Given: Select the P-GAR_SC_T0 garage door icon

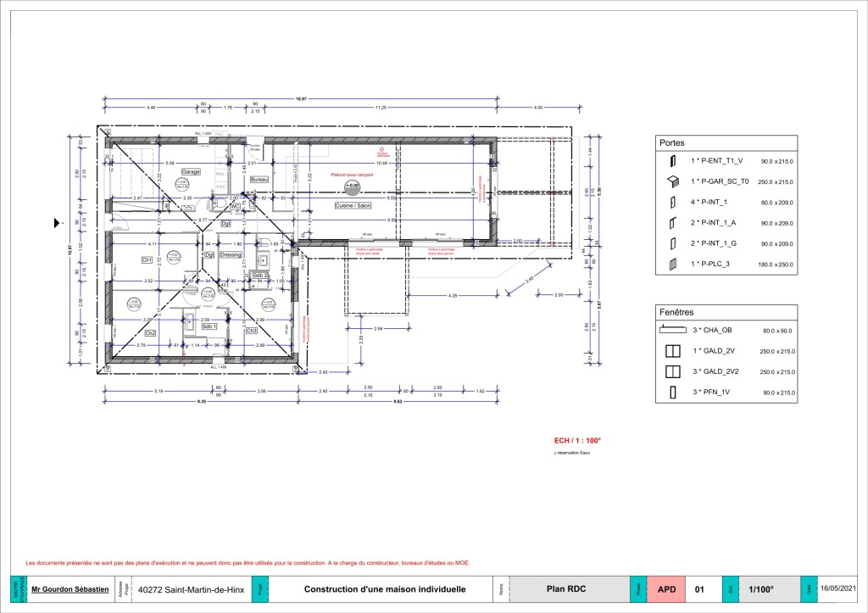Looking at the screenshot, I should [672, 181].
